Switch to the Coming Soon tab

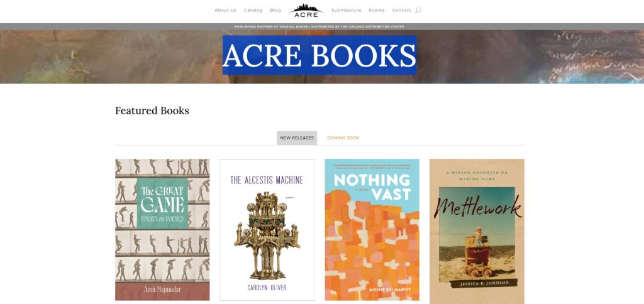point(343,138)
